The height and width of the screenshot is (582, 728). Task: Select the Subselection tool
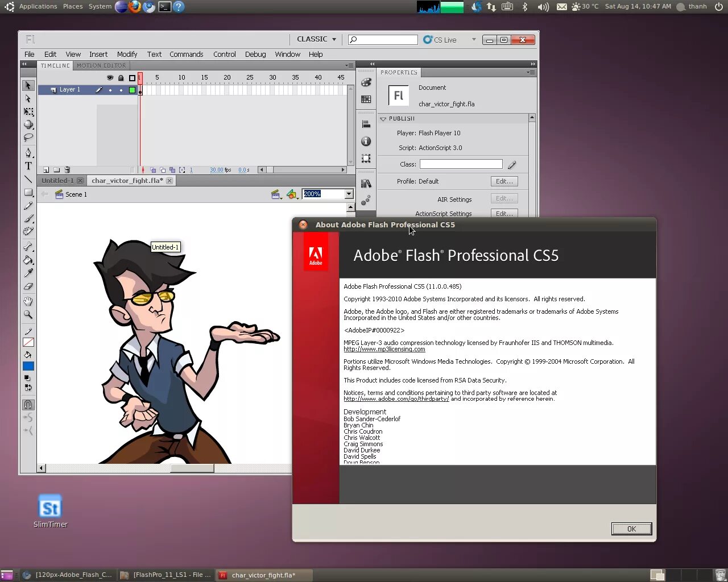28,98
